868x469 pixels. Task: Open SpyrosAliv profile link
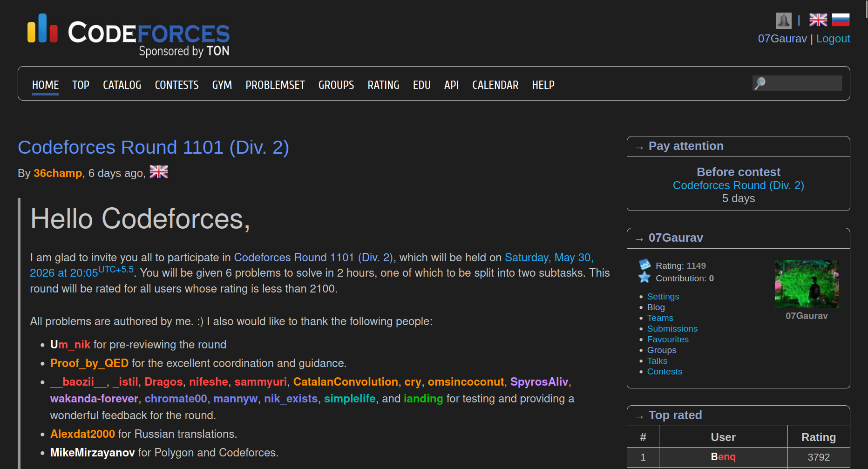coord(539,382)
